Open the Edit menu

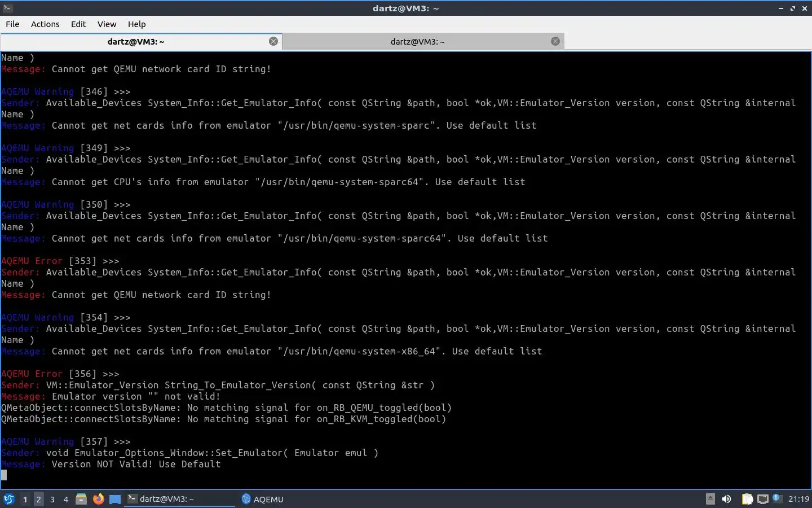[x=78, y=24]
